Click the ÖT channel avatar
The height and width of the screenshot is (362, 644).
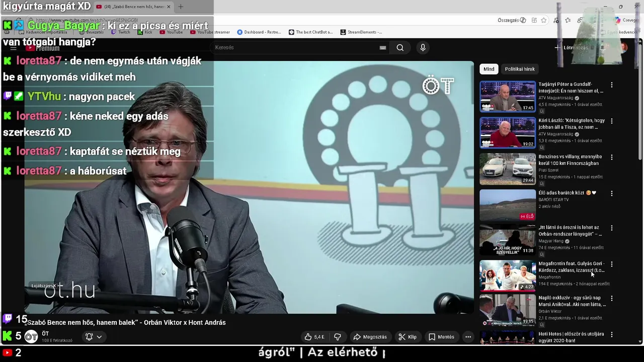31,337
